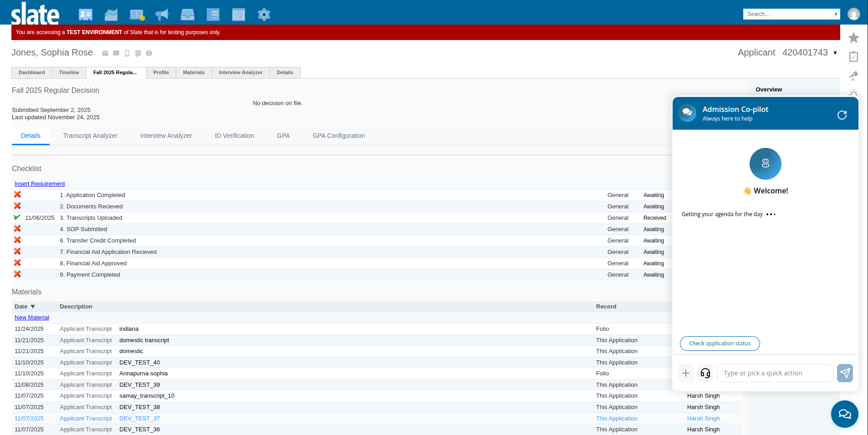Click the email envelope icon beside applicant name
This screenshot has width=868, height=435.
click(x=105, y=53)
